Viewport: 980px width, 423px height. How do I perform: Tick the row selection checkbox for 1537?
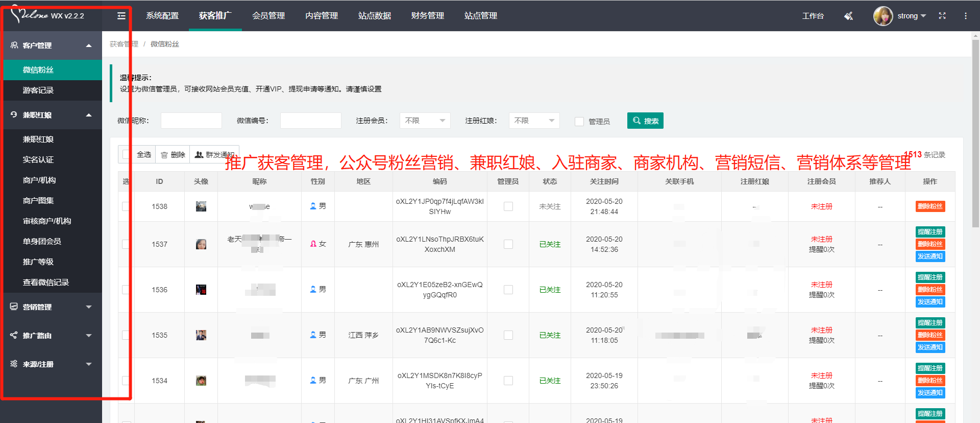pos(126,244)
